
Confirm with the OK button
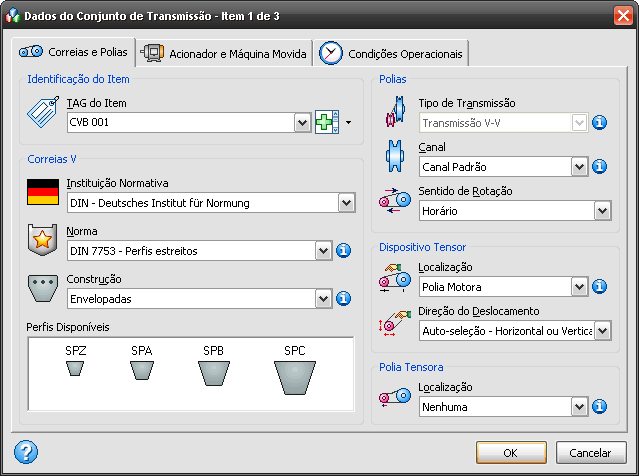pyautogui.click(x=511, y=453)
